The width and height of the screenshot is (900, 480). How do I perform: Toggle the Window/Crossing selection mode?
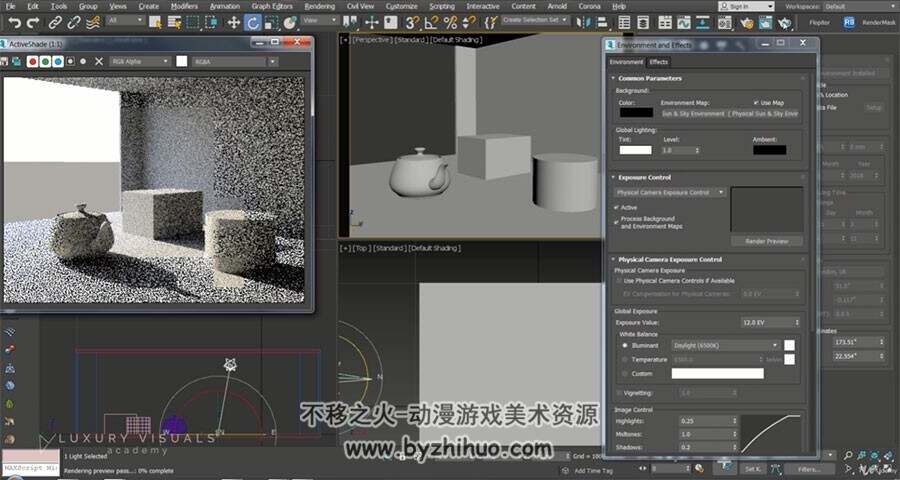click(x=211, y=22)
